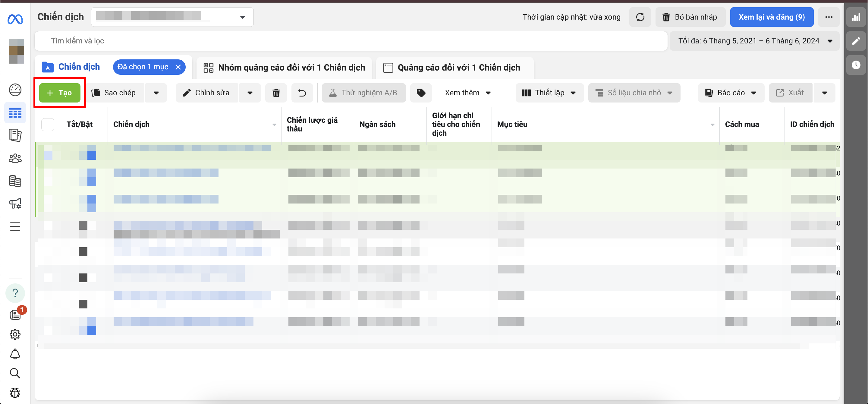Expand the Thiết lập columns dropdown
The image size is (868, 404).
pos(549,93)
